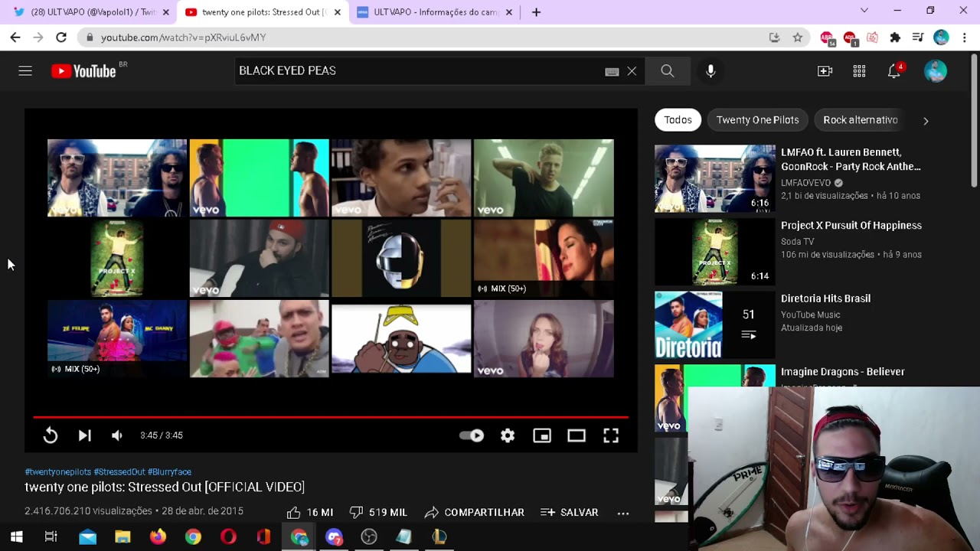The width and height of the screenshot is (980, 551).
Task: Open the #twentyonepilots hashtag link
Action: 57,472
